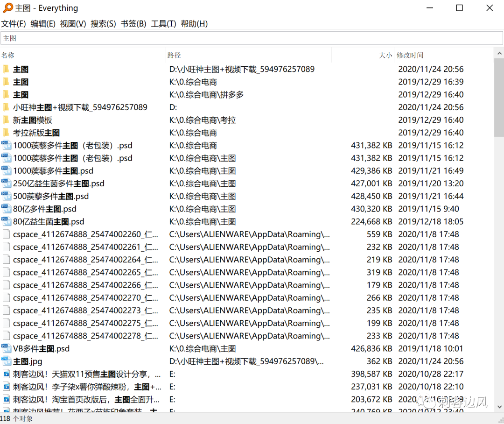Click PSD icon of 80亿多件主图.psd
The height and width of the screenshot is (424, 504).
point(6,209)
